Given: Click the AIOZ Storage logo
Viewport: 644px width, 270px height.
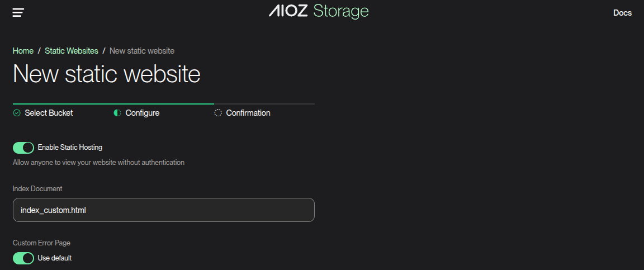Looking at the screenshot, I should coord(319,11).
